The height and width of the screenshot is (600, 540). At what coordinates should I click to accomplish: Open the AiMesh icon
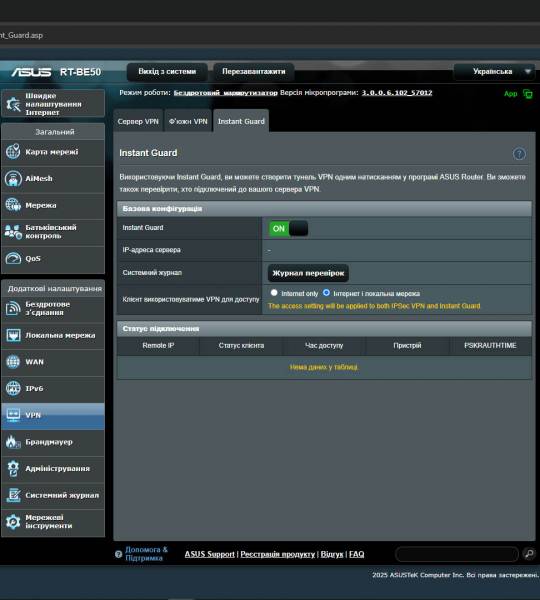[x=13, y=178]
